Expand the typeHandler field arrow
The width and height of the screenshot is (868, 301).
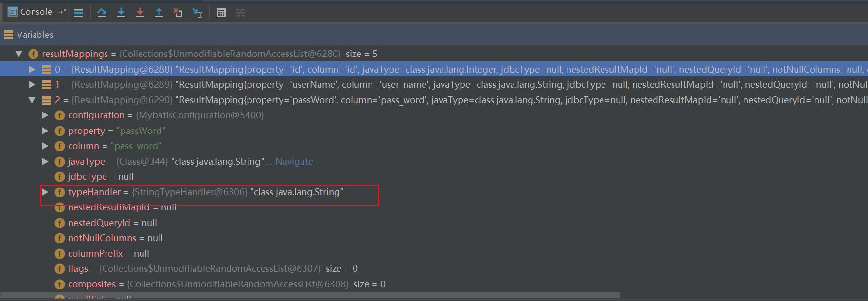(45, 192)
